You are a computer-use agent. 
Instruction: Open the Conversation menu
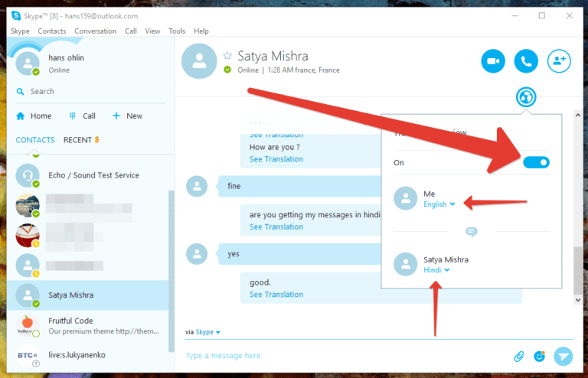(95, 31)
